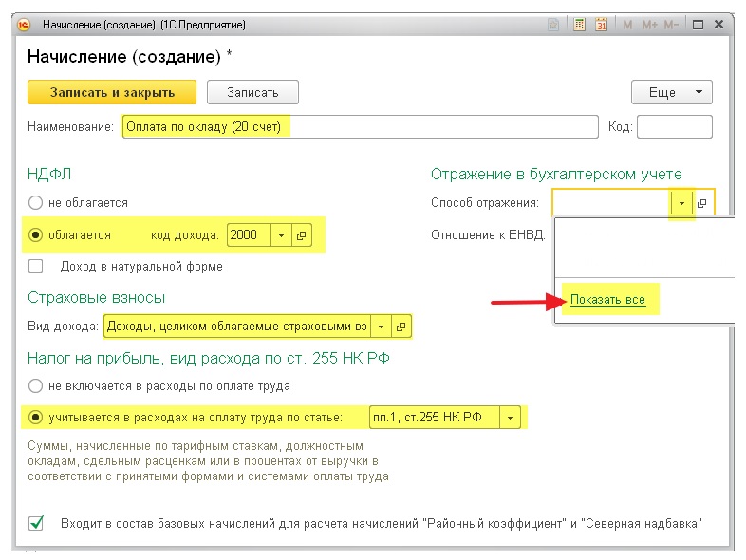Toggle 'Доход в натуральной форме' checkbox
This screenshot has width=746, height=560.
click(36, 267)
